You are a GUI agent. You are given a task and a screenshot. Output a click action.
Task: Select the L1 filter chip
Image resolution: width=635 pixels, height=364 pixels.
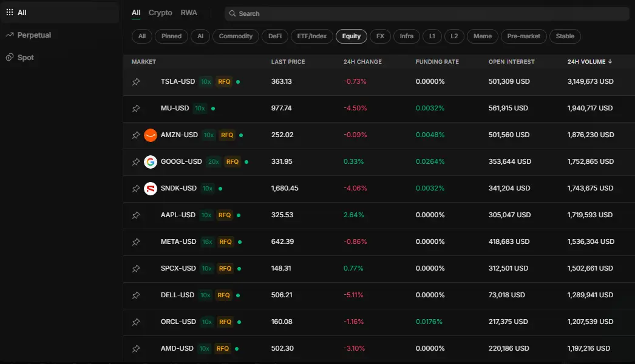click(432, 36)
